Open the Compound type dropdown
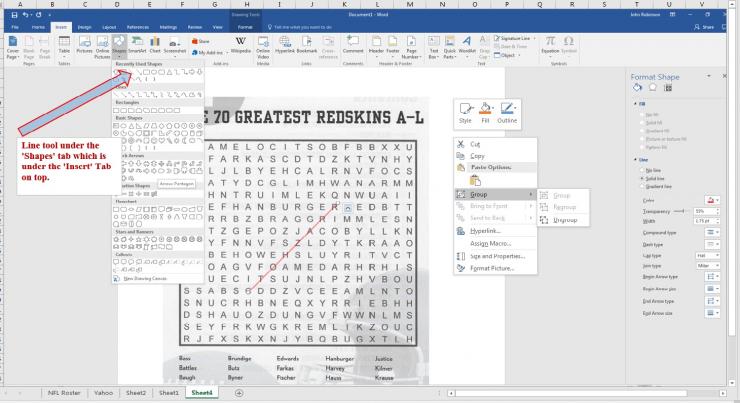Image resolution: width=740 pixels, height=403 pixels. point(712,232)
